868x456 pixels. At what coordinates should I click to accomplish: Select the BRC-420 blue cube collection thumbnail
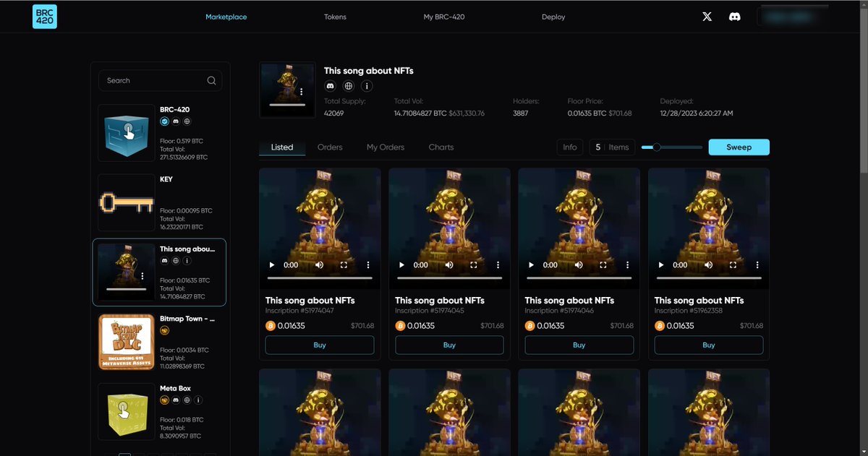pos(127,132)
